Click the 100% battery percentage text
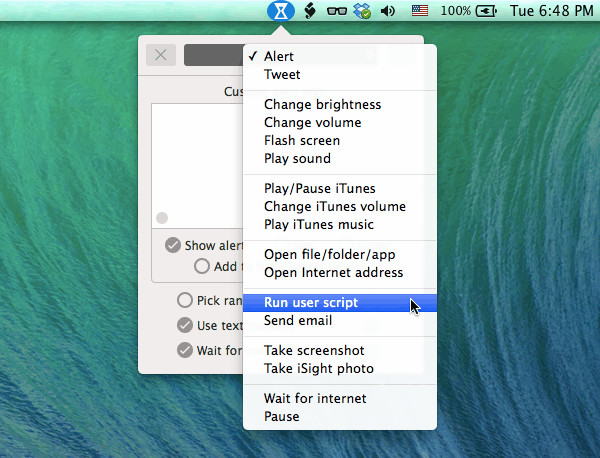The width and height of the screenshot is (600, 458). tap(456, 11)
